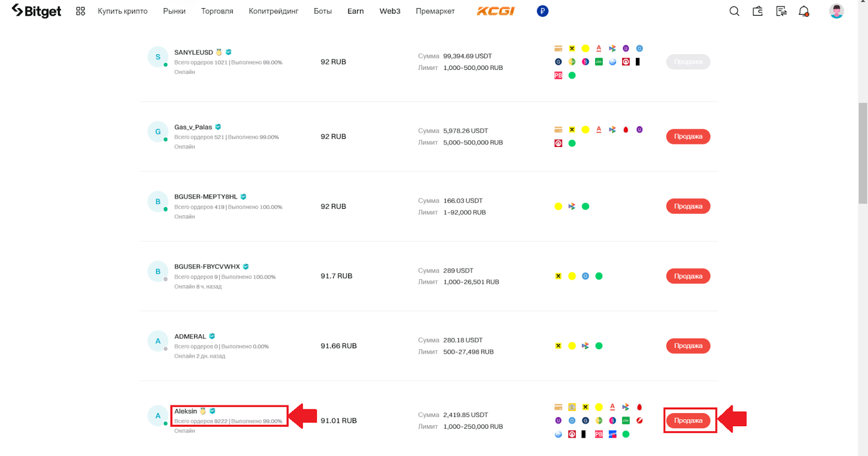Open the apps grid menu icon
The height and width of the screenshot is (456, 868).
pos(80,11)
